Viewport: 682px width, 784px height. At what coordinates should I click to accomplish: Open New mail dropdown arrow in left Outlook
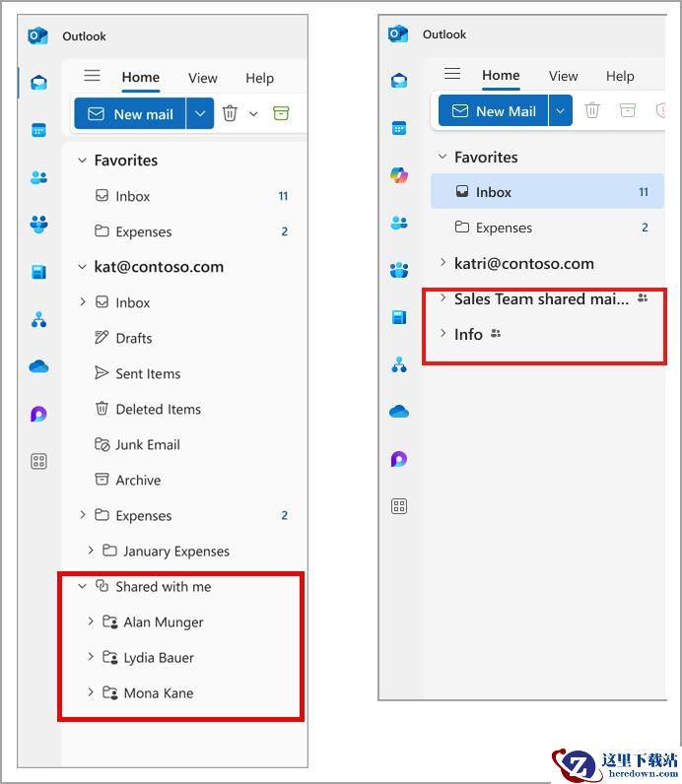(x=200, y=113)
